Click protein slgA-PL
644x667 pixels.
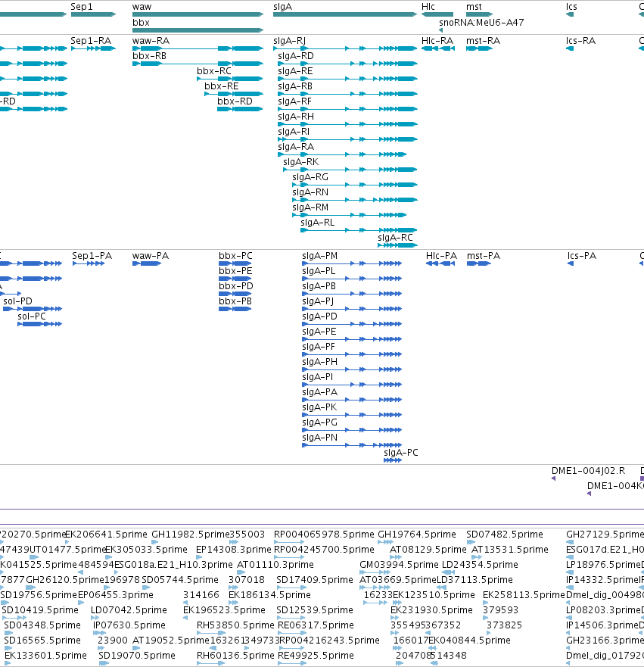tap(352, 279)
